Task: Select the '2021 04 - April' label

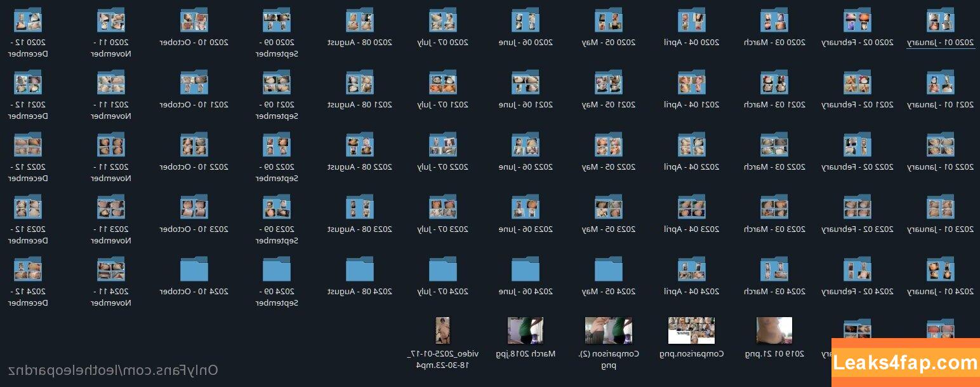Action: coord(692,104)
